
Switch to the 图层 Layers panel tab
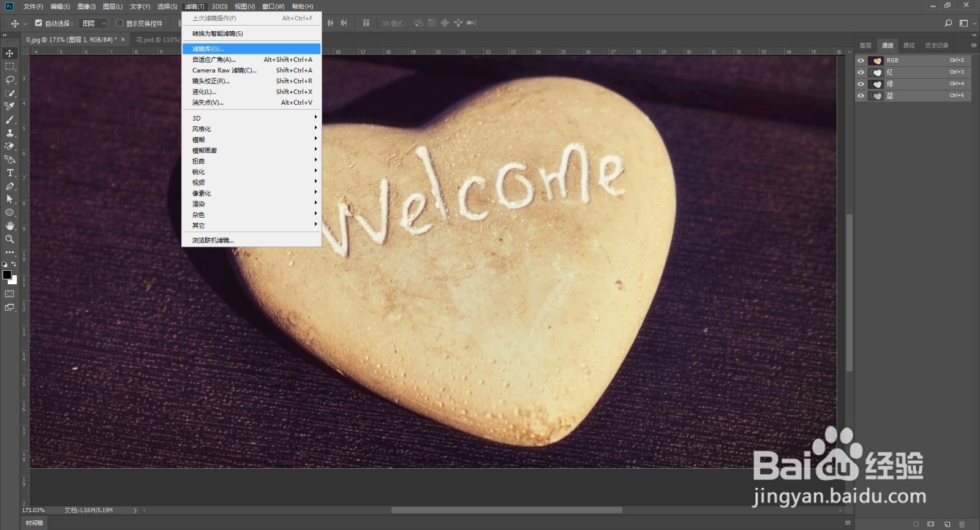coord(865,45)
